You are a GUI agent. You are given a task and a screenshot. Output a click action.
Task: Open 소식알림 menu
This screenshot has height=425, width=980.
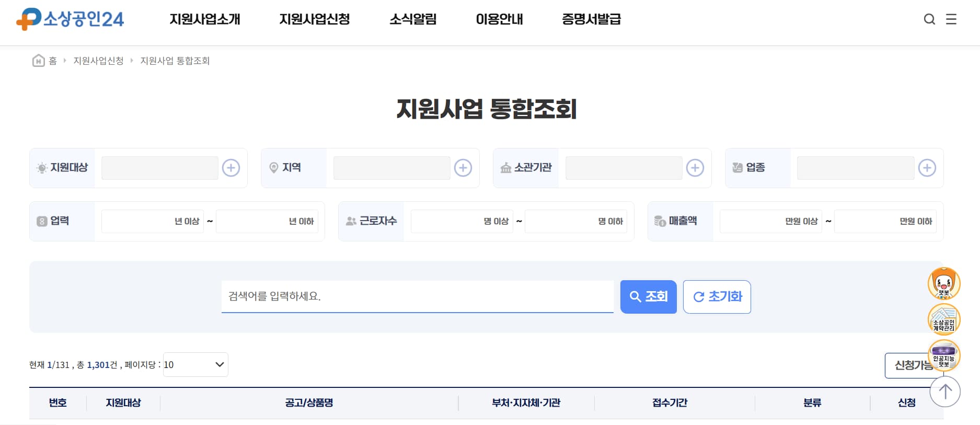(413, 19)
